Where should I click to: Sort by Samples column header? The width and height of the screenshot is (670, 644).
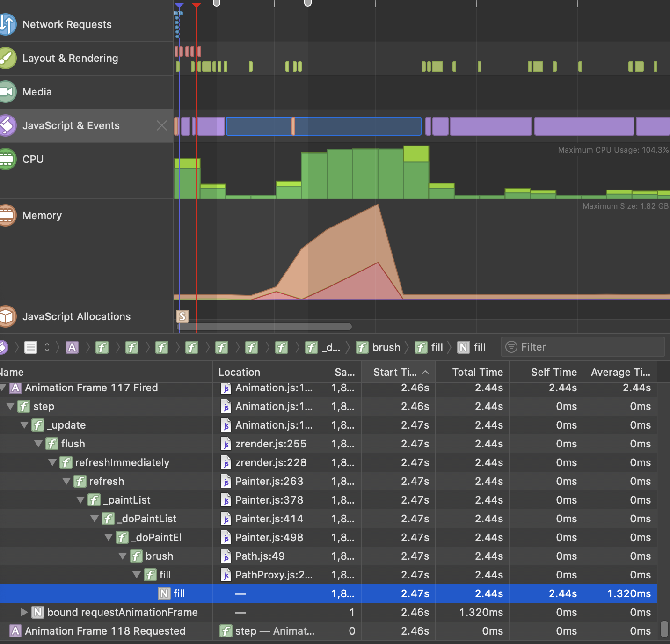pyautogui.click(x=342, y=372)
